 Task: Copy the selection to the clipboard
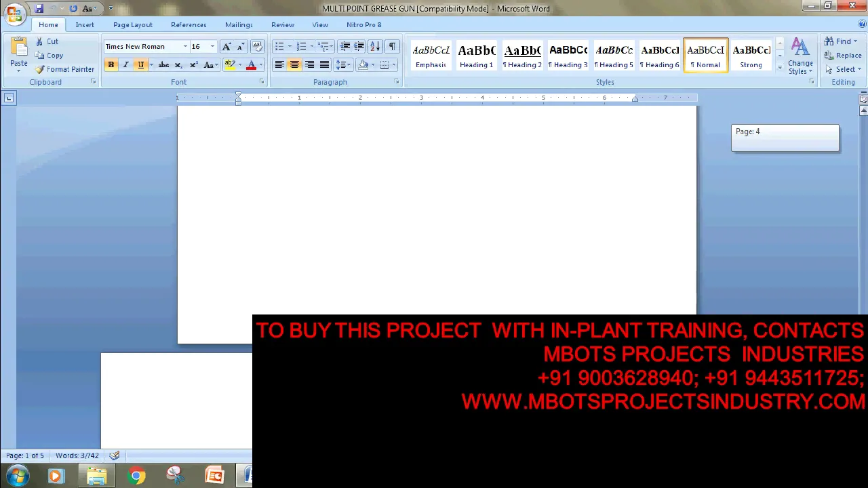click(49, 56)
